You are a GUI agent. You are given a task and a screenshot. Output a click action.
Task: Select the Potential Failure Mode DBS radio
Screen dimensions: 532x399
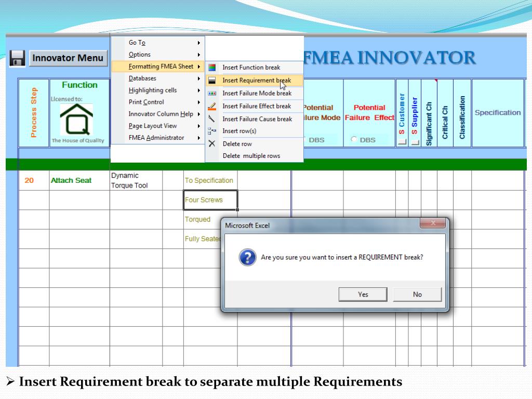click(304, 139)
